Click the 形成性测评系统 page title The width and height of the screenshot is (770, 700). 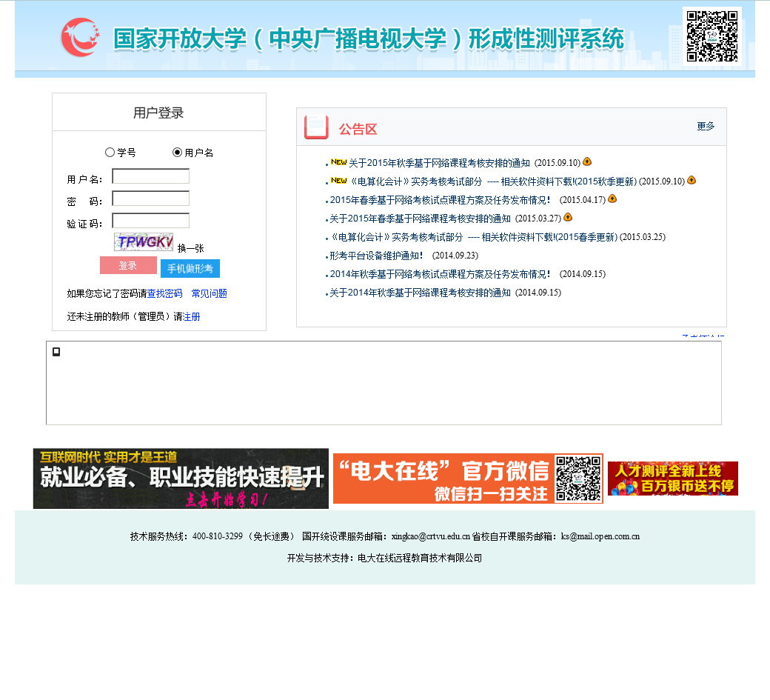546,39
